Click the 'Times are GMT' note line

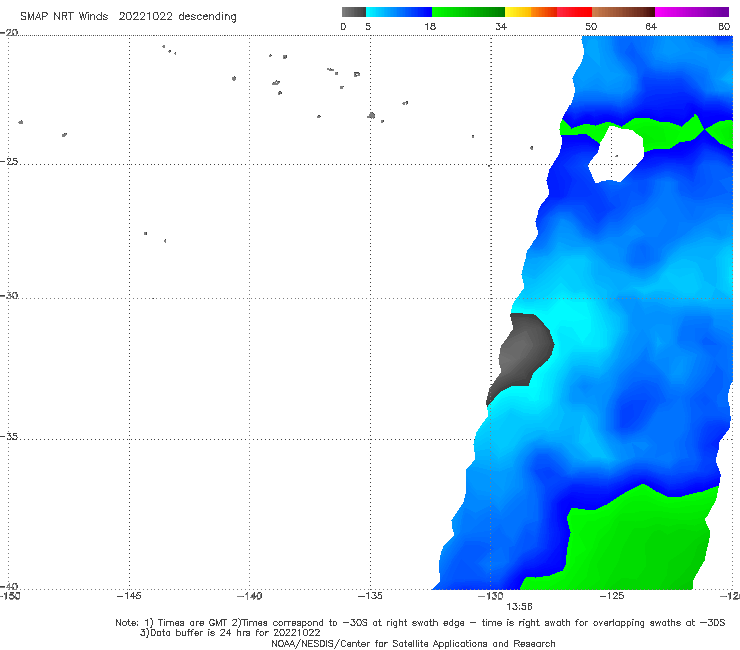tap(420, 623)
